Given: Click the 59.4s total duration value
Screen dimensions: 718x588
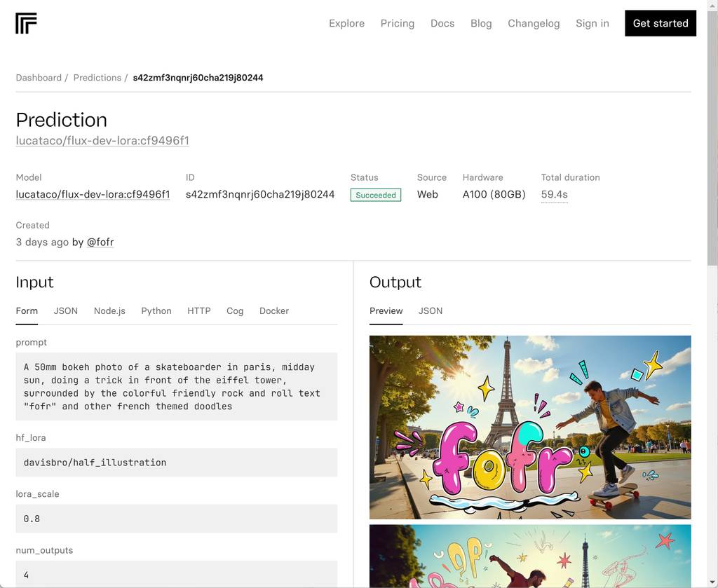Looking at the screenshot, I should 554,194.
